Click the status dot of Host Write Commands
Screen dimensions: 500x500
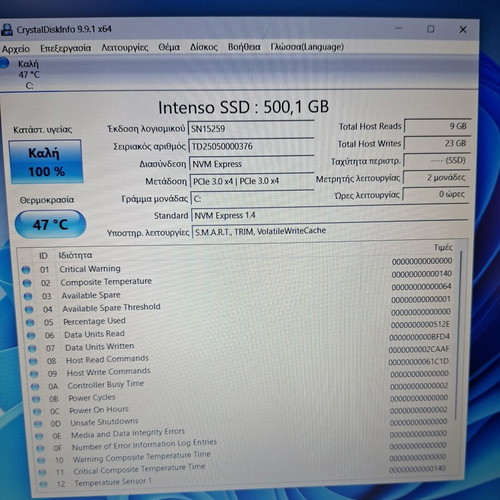point(34,374)
